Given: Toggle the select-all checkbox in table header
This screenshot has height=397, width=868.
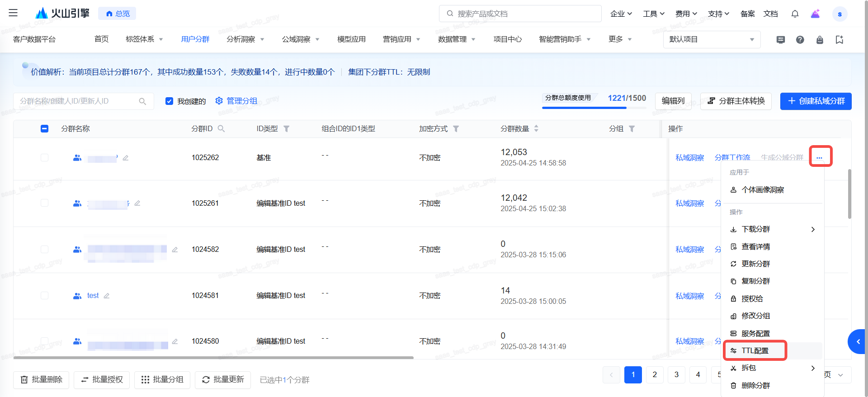Looking at the screenshot, I should click(44, 129).
